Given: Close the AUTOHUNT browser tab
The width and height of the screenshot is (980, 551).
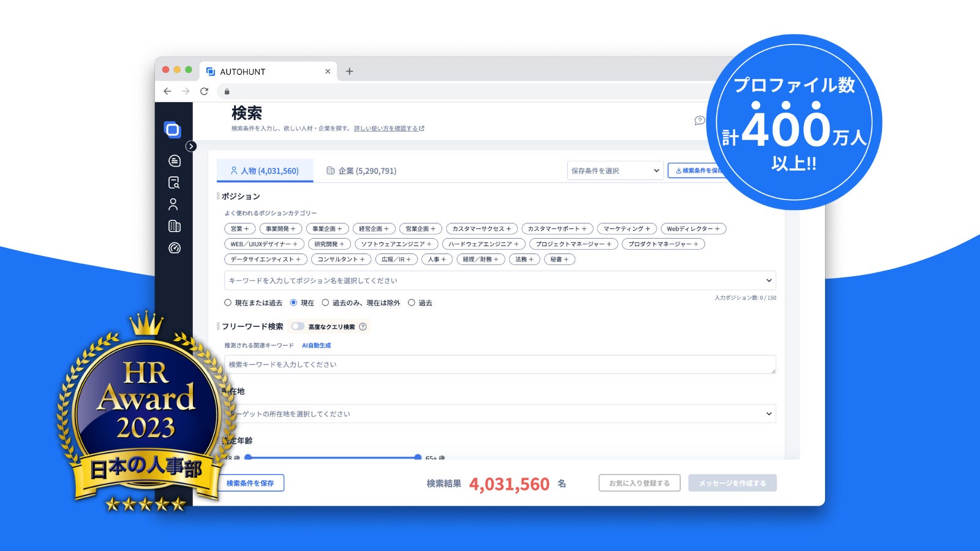Looking at the screenshot, I should (x=328, y=72).
